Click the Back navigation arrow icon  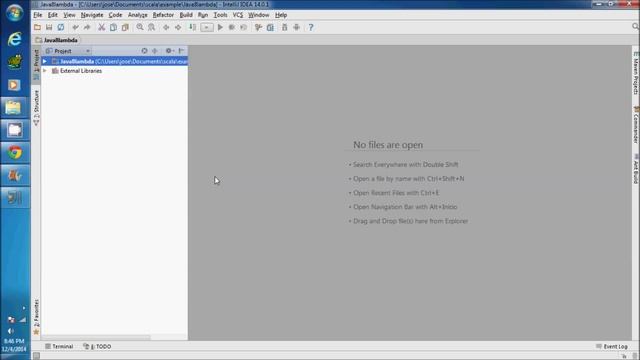pyautogui.click(x=166, y=27)
